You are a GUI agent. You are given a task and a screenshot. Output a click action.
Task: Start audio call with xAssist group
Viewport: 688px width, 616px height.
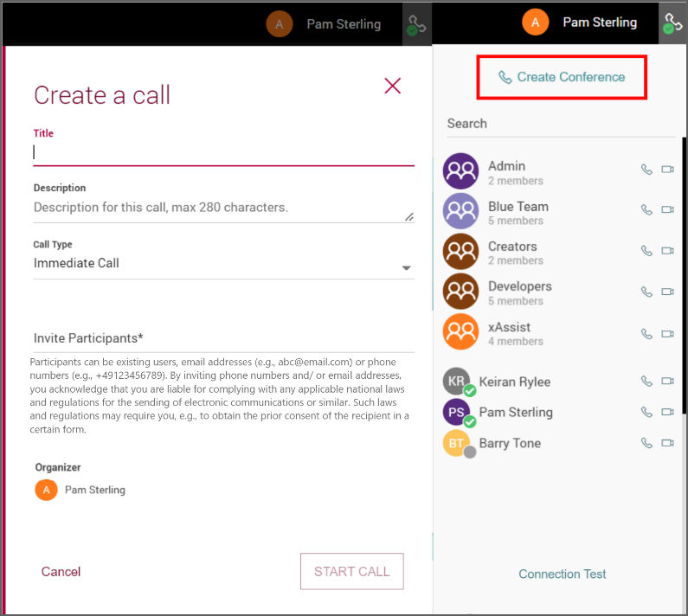coord(646,334)
